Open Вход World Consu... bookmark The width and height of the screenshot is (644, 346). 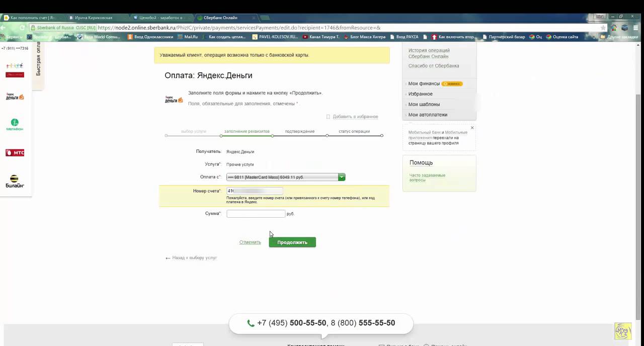coord(99,37)
